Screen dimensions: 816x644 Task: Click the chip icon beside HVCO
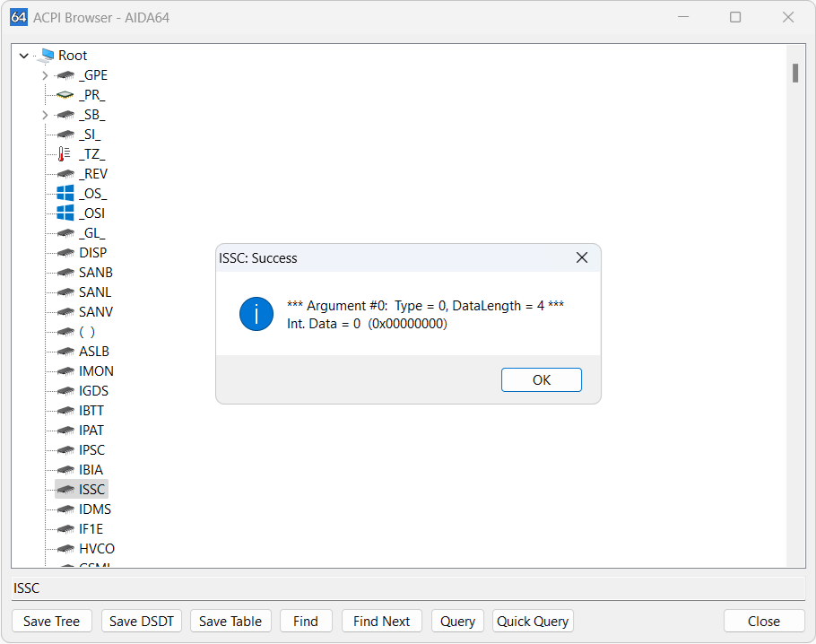coord(65,549)
